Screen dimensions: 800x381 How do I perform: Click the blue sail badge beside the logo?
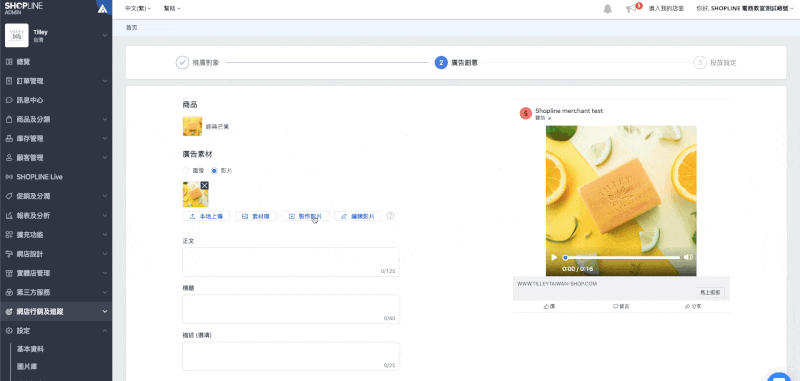coord(103,8)
